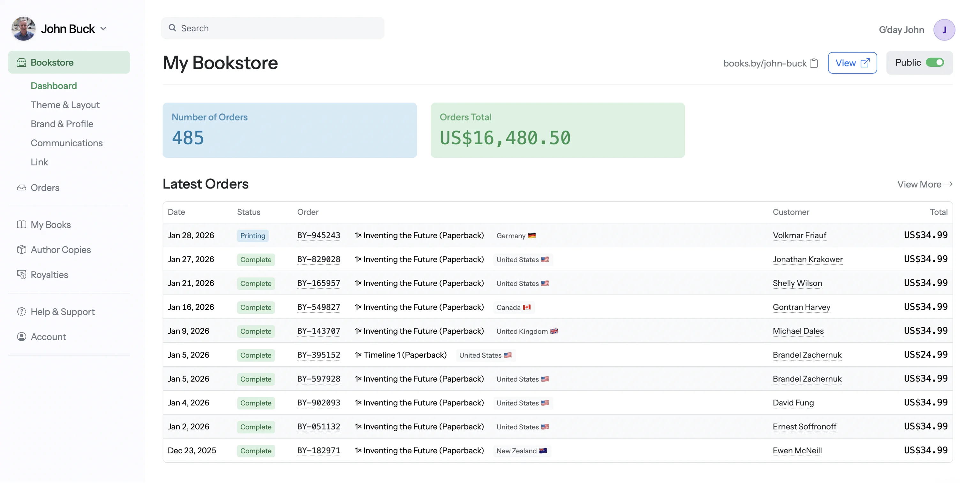980x483 pixels.
Task: Open the Bookstore section in the sidebar
Action: click(x=52, y=62)
